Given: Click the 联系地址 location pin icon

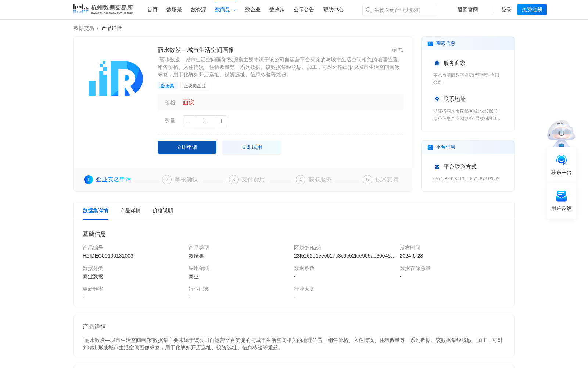Looking at the screenshot, I should (437, 99).
